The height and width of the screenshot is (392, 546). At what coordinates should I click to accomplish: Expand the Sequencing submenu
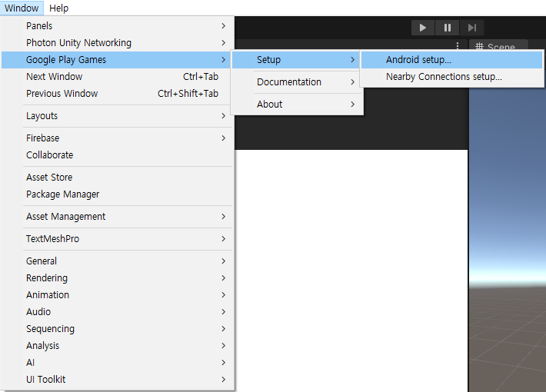click(118, 329)
